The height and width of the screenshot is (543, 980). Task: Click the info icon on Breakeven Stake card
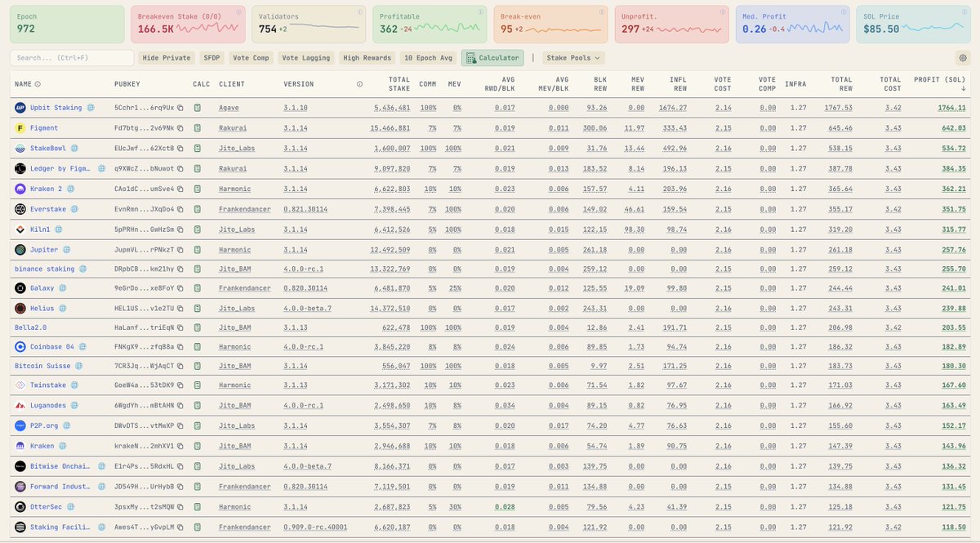pyautogui.click(x=238, y=13)
